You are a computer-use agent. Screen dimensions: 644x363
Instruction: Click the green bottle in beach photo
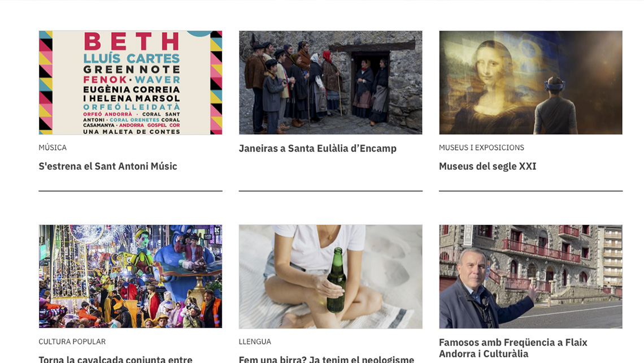(336, 280)
